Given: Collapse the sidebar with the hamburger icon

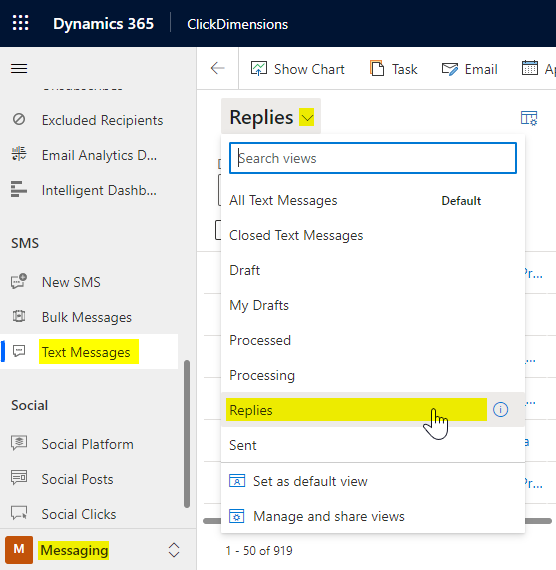Looking at the screenshot, I should click(19, 68).
